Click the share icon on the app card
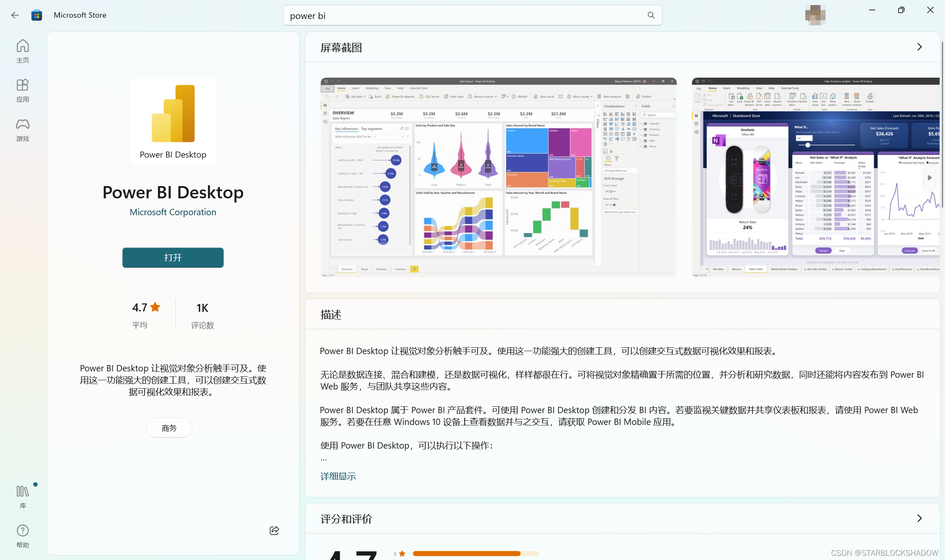945x560 pixels. [x=274, y=530]
